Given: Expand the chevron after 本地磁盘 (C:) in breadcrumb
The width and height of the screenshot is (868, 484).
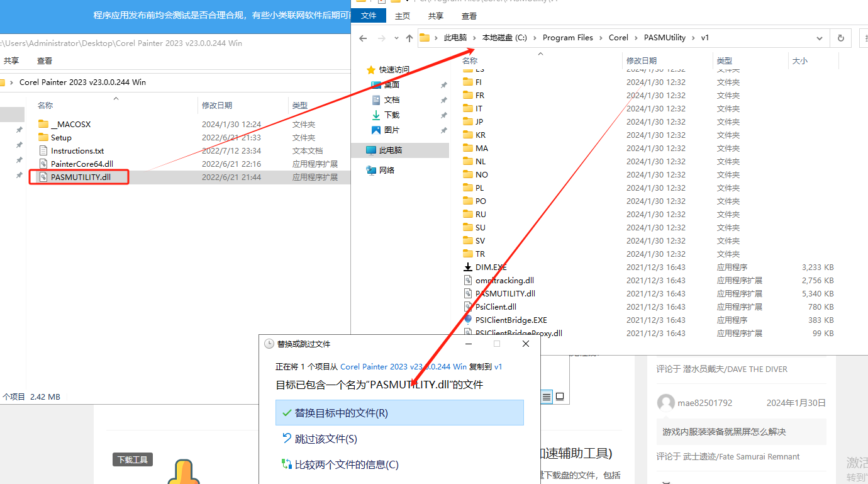Looking at the screenshot, I should click(535, 38).
